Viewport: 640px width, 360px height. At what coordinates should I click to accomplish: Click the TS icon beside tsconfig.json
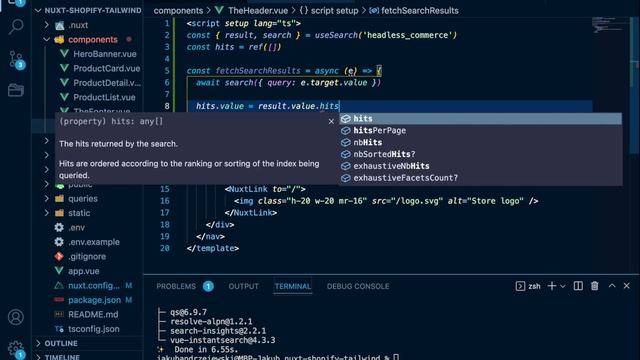tap(59, 329)
